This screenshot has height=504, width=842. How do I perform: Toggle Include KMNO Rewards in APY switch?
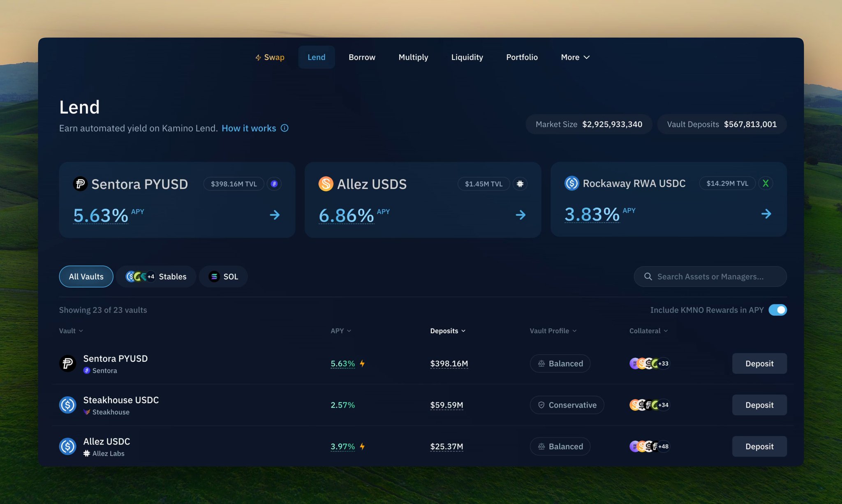pos(777,310)
